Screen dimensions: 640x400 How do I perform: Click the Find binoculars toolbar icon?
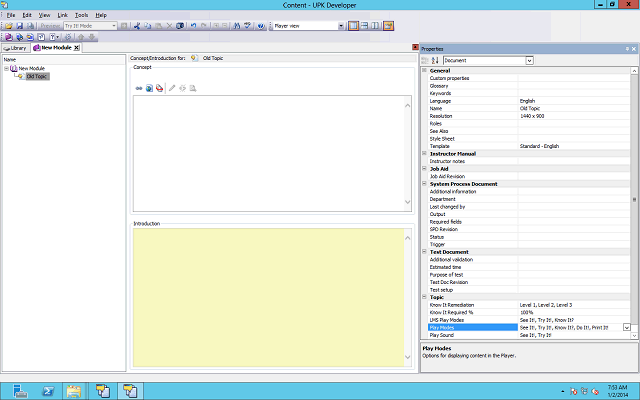click(237, 25)
